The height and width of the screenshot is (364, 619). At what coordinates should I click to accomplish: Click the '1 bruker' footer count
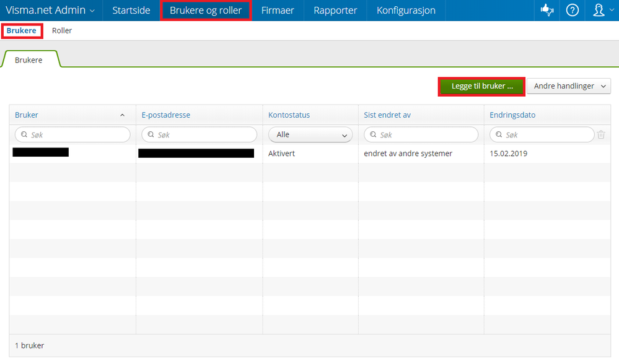pos(30,345)
